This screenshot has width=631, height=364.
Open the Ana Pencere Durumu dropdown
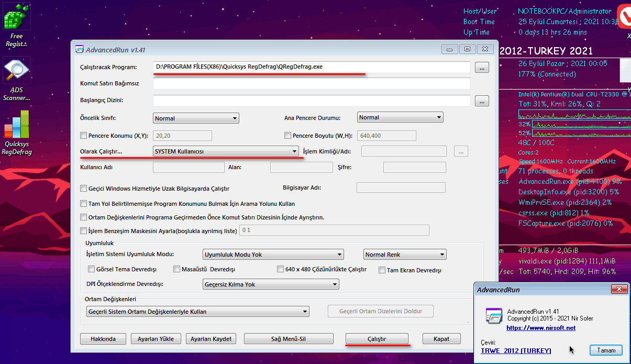pos(400,117)
